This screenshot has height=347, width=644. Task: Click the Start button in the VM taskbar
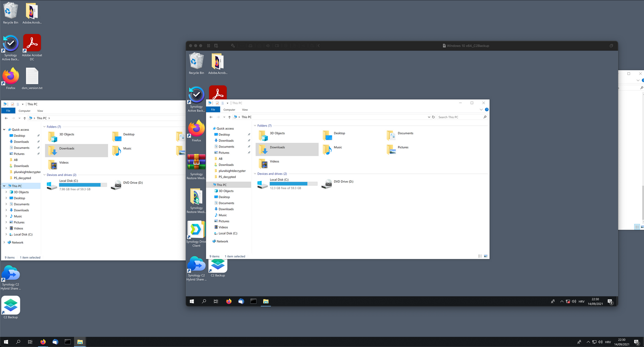192,301
